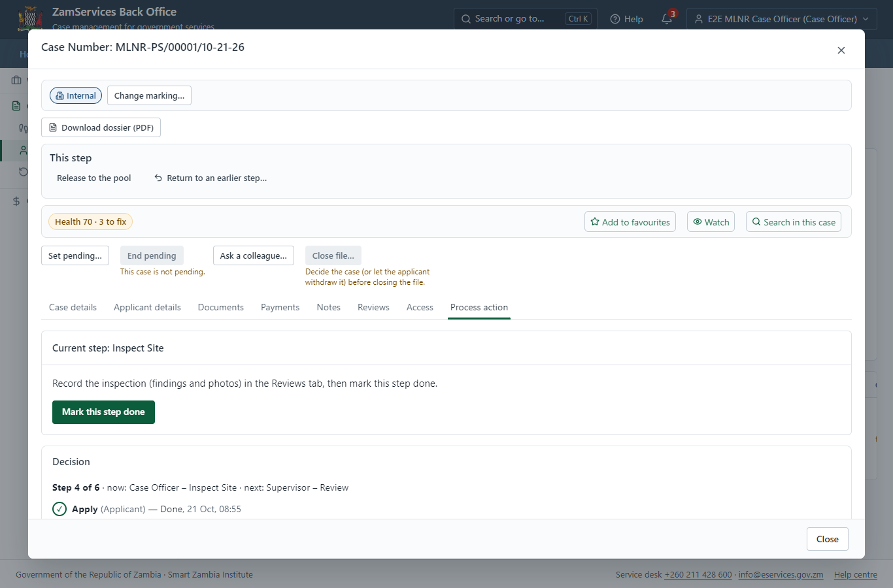Click the notifications bell icon
The image size is (893, 588).
(667, 19)
